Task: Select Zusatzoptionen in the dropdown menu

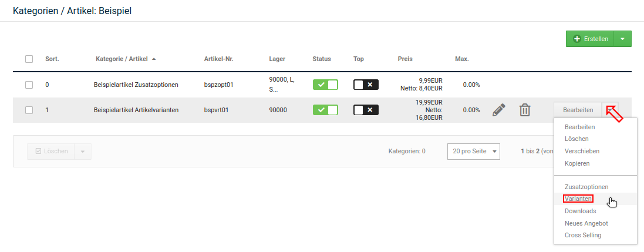Action: click(586, 187)
